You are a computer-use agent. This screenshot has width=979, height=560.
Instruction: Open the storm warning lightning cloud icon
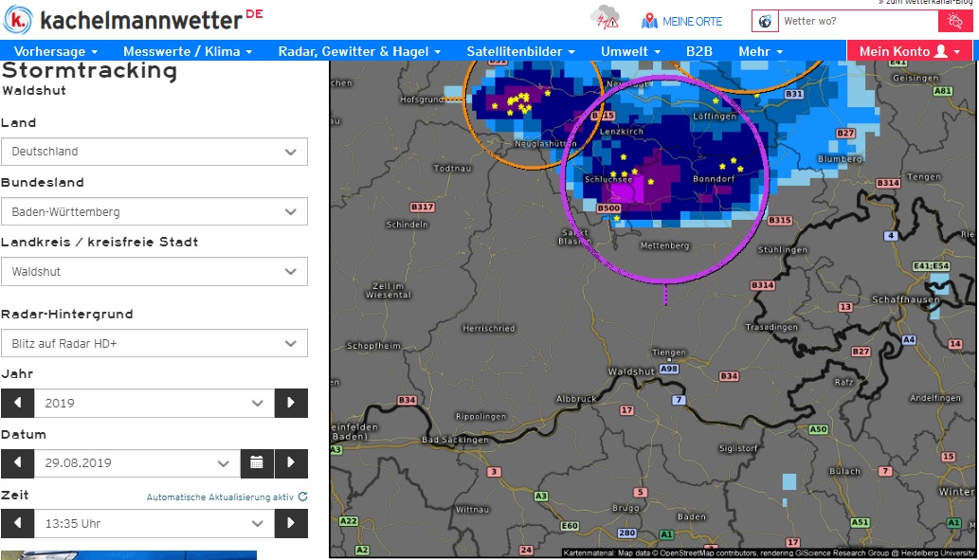click(x=605, y=17)
